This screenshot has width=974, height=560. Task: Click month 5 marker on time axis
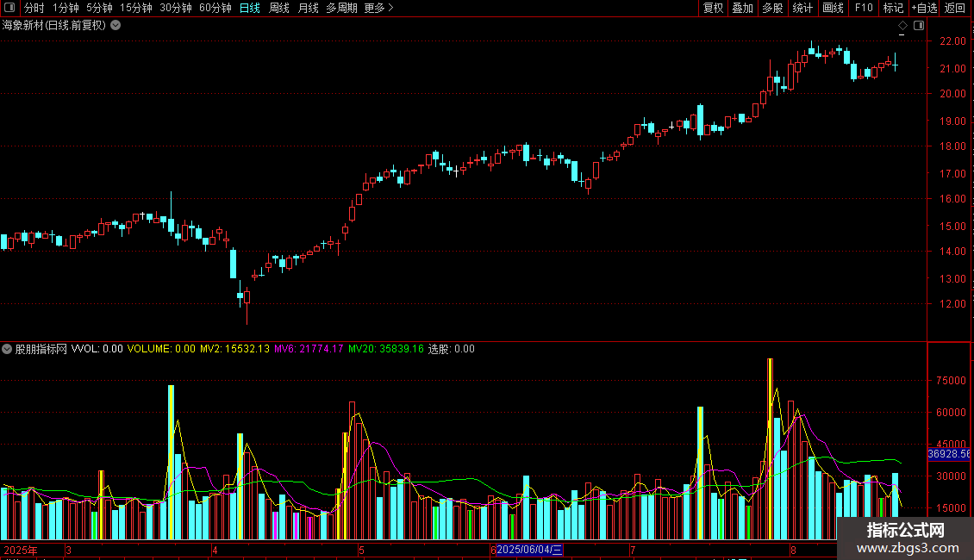(x=361, y=550)
